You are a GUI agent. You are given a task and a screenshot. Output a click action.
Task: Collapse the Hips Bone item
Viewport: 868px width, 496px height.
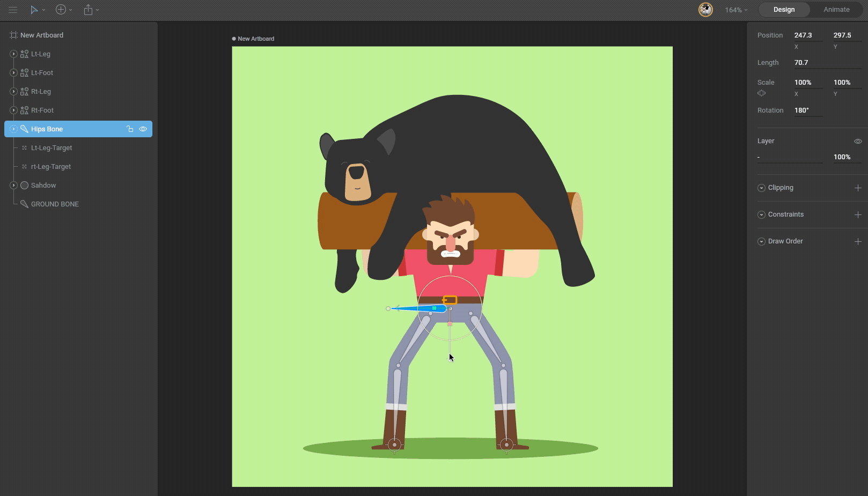14,129
